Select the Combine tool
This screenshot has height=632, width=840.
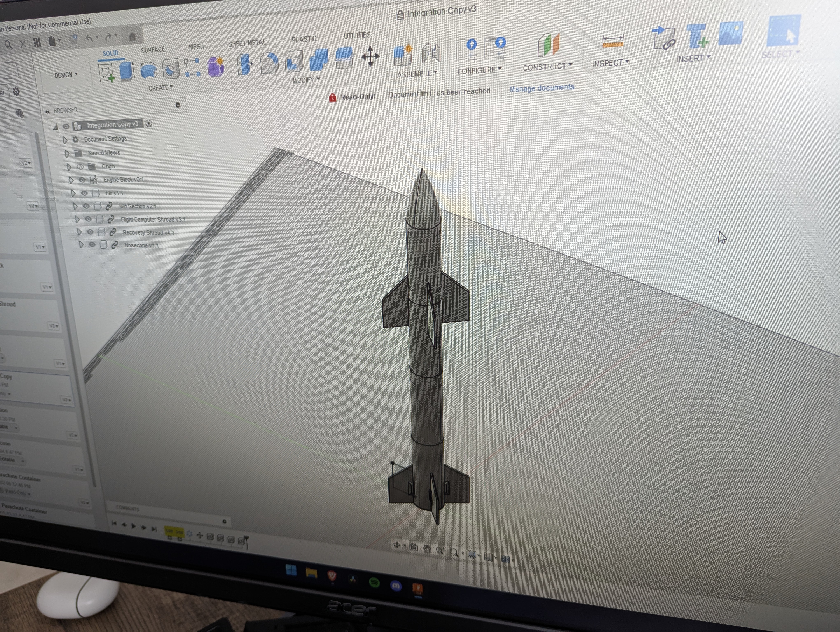319,60
